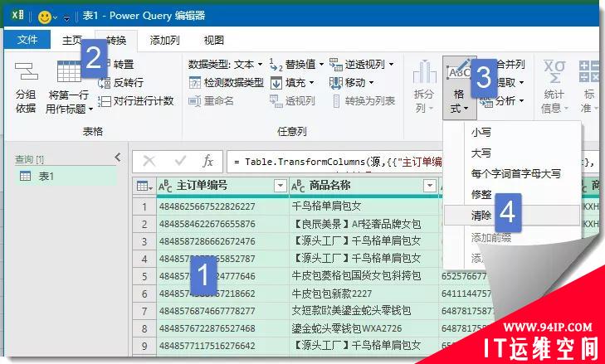Screen dimensions: 605x364
Task: Click the 拆分列 split column button
Action: 424,87
